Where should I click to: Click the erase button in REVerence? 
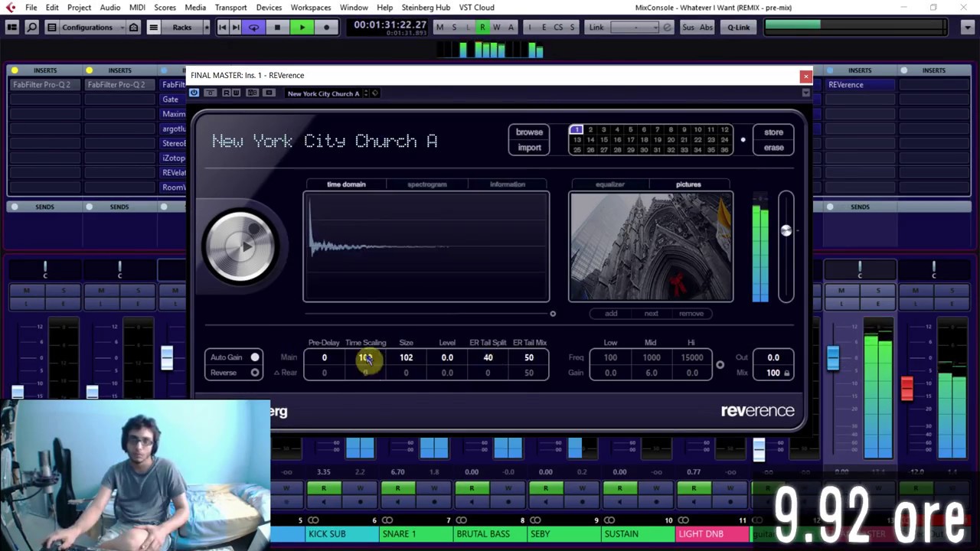(x=773, y=148)
